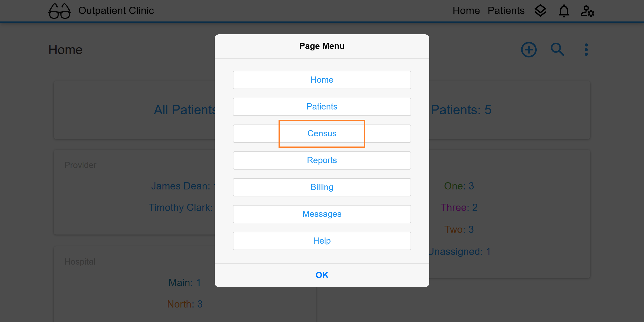This screenshot has width=644, height=322.
Task: Click OK to close the dialog
Action: [x=322, y=275]
